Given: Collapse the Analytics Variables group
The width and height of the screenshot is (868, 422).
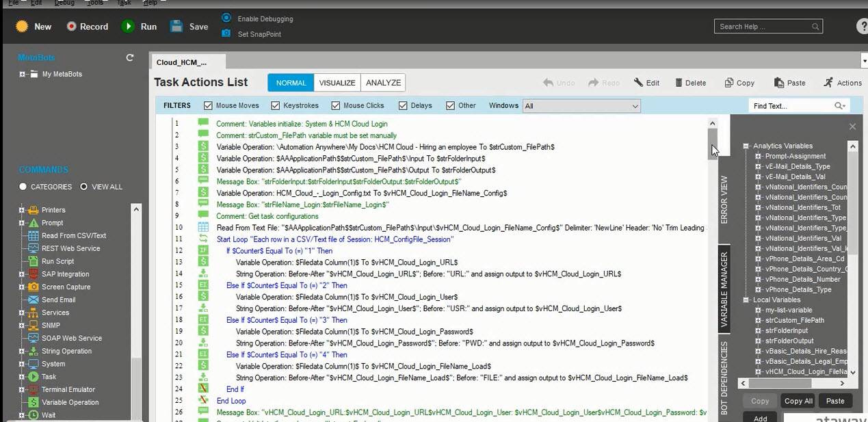Looking at the screenshot, I should click(x=746, y=146).
